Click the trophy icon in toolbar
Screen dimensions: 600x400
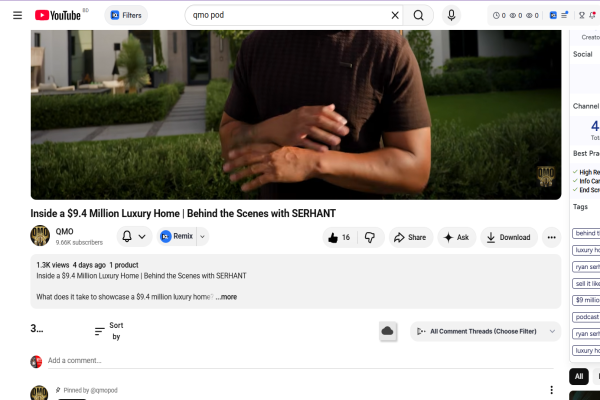(x=582, y=15)
